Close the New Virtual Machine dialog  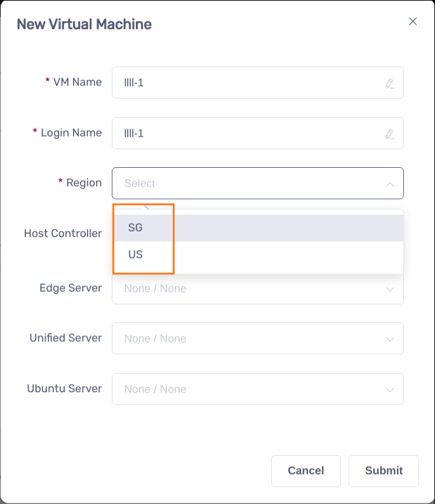pyautogui.click(x=413, y=22)
